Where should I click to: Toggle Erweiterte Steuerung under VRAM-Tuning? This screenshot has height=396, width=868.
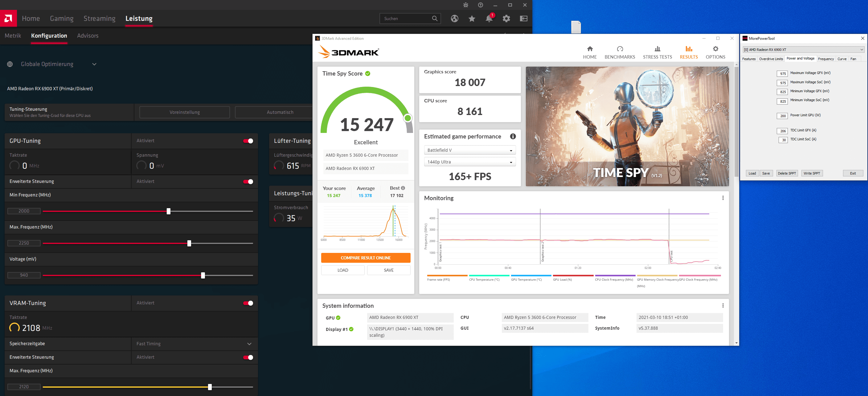(x=248, y=357)
